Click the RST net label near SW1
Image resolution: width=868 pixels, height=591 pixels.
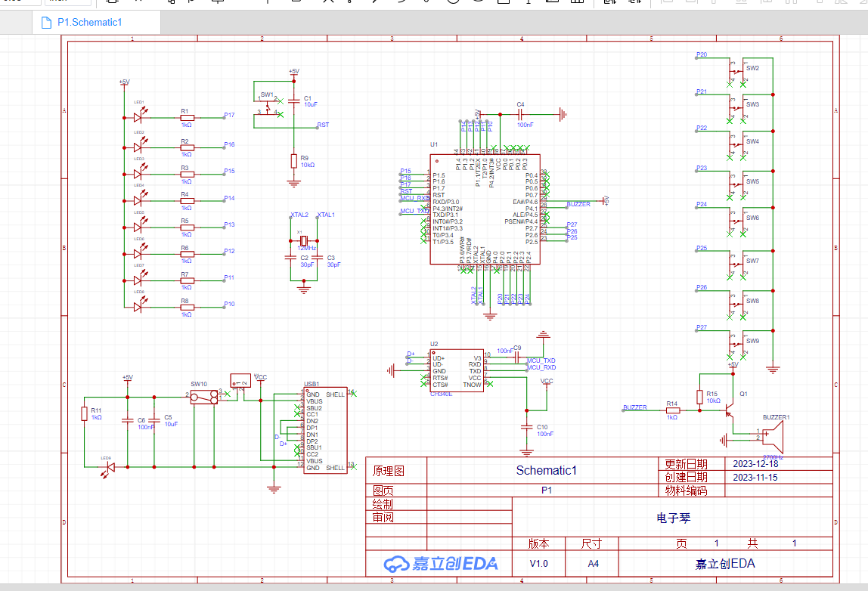click(x=324, y=125)
